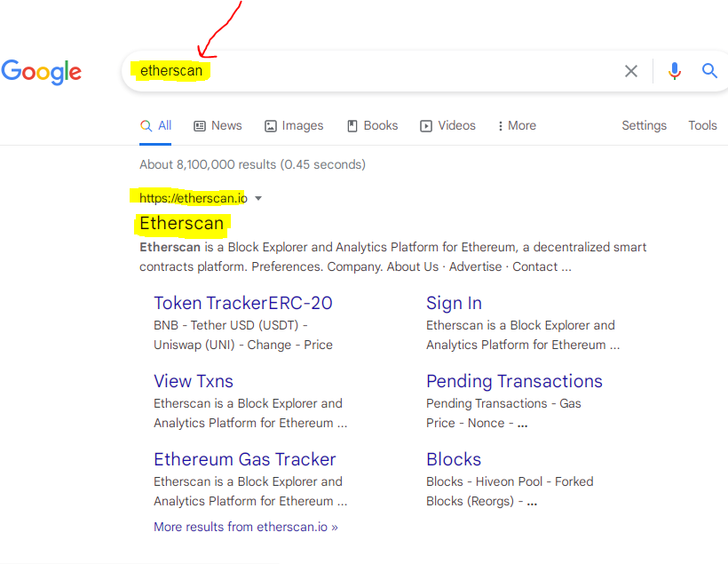728x564 pixels.
Task: Click the 'About 8,100,000 results' text
Action: click(208, 164)
